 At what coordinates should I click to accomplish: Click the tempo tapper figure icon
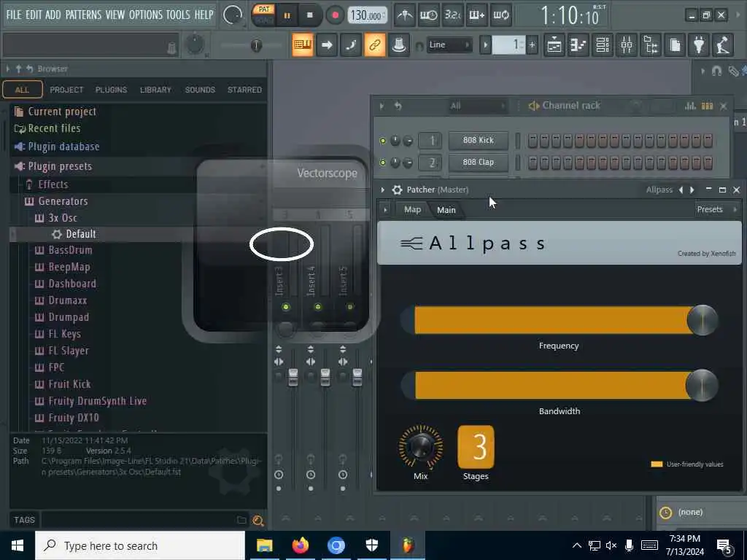click(723, 45)
